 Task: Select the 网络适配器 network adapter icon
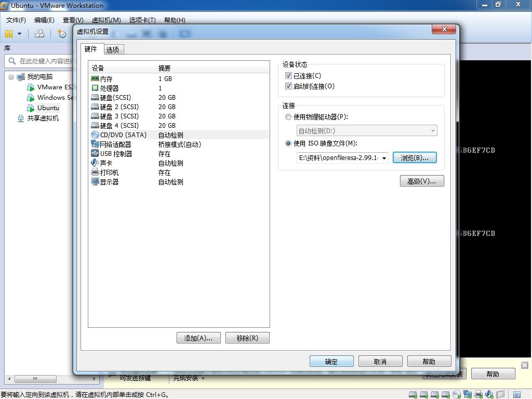[x=95, y=144]
